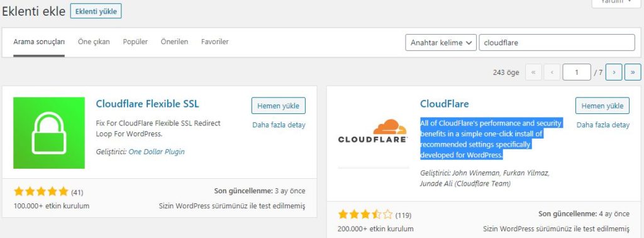Install the CloudFlare plugin with Hemen yükle
Viewport: 644px width, 238px height.
[x=602, y=106]
